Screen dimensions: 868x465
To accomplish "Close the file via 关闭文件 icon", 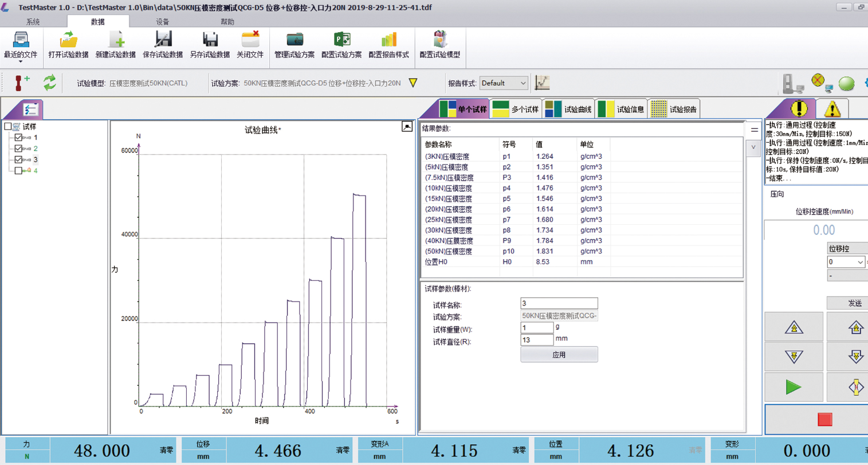I will click(251, 45).
